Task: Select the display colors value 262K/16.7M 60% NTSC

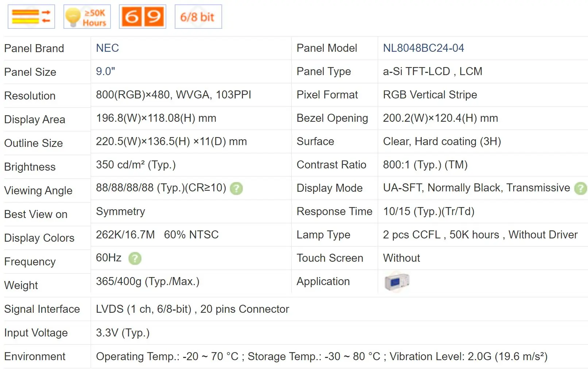Action: tap(157, 235)
